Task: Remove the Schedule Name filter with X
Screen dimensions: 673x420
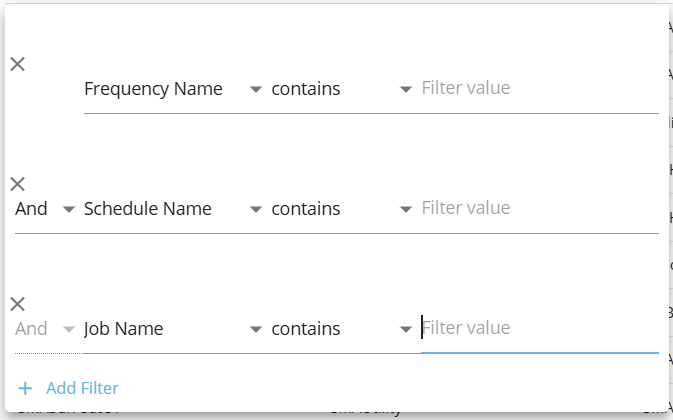Action: click(17, 184)
